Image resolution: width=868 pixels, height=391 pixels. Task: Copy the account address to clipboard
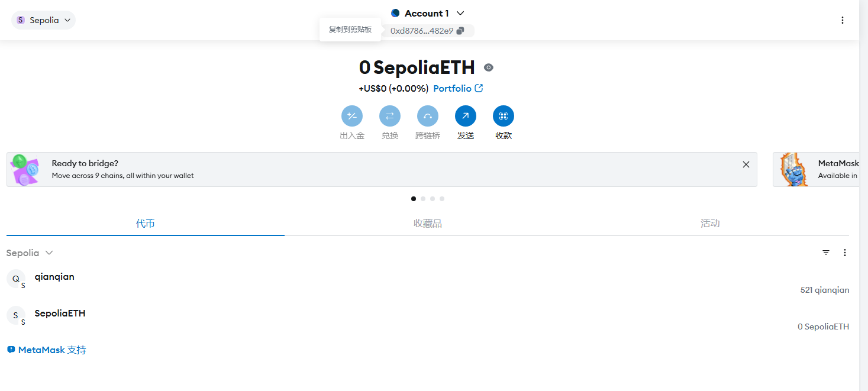460,31
